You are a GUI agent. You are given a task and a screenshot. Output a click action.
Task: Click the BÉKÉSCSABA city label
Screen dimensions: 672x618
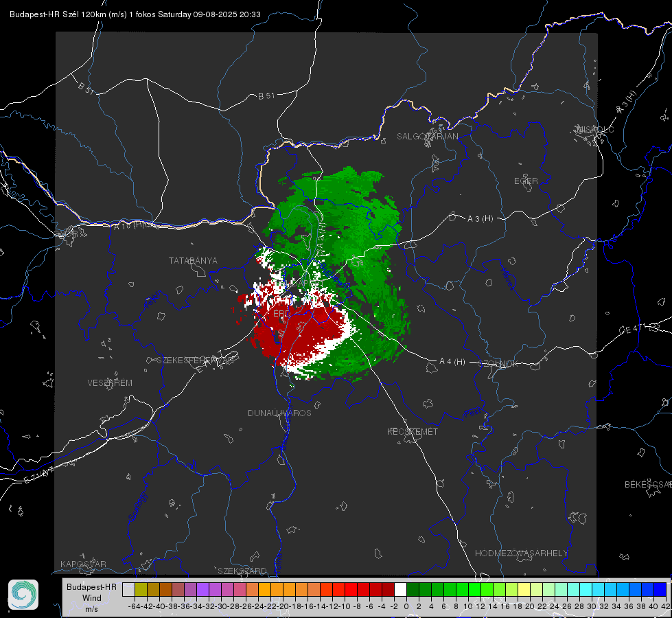[x=648, y=484]
